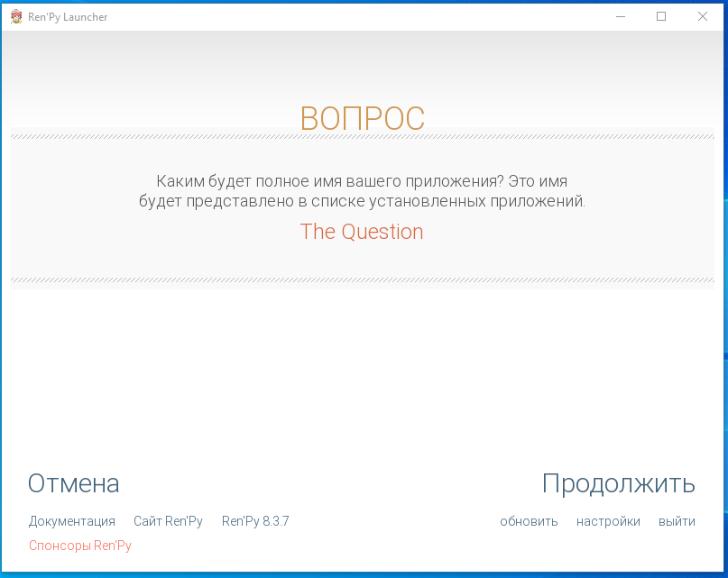Open the Документация link
The height and width of the screenshot is (578, 728).
72,521
